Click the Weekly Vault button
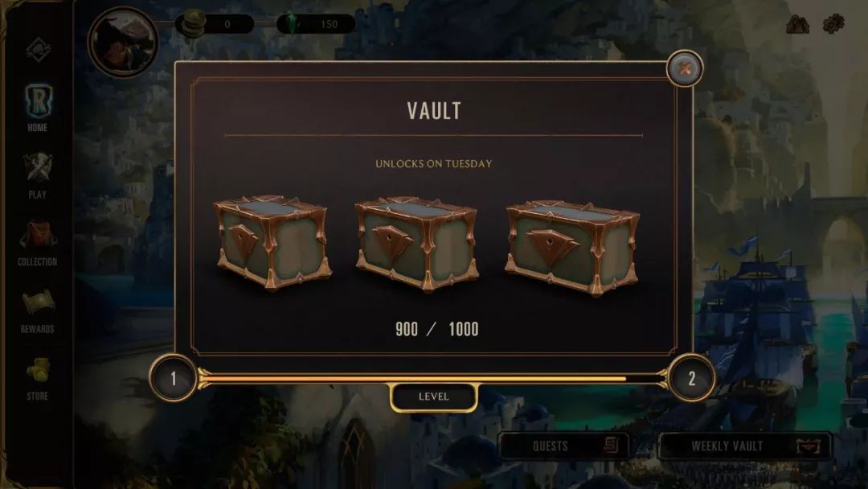868x489 pixels. pyautogui.click(x=745, y=446)
